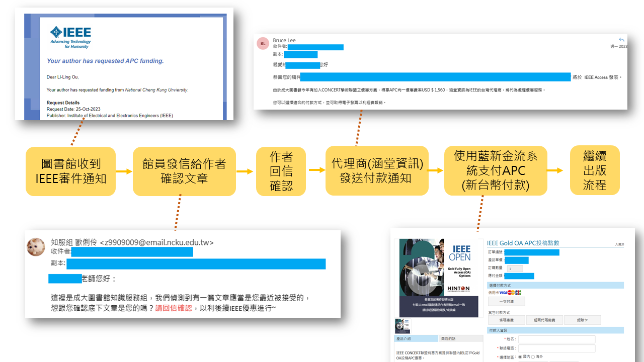Click the small product thumbnail below the image
Image resolution: width=644 pixels, height=362 pixels.
403,325
